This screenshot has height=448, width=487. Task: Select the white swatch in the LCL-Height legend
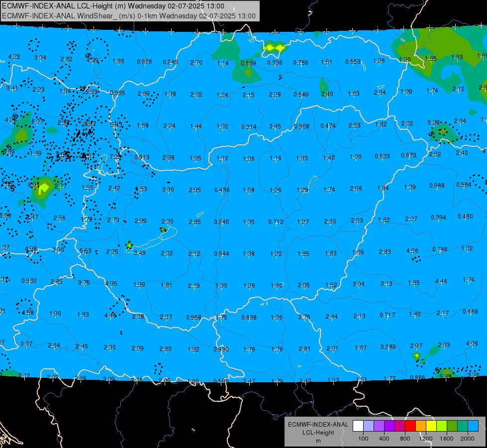click(358, 426)
